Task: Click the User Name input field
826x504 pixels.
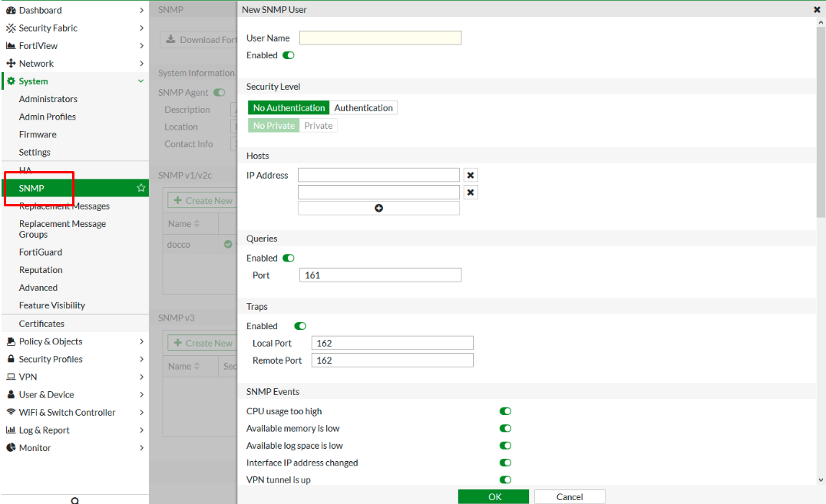Action: pyautogui.click(x=380, y=37)
